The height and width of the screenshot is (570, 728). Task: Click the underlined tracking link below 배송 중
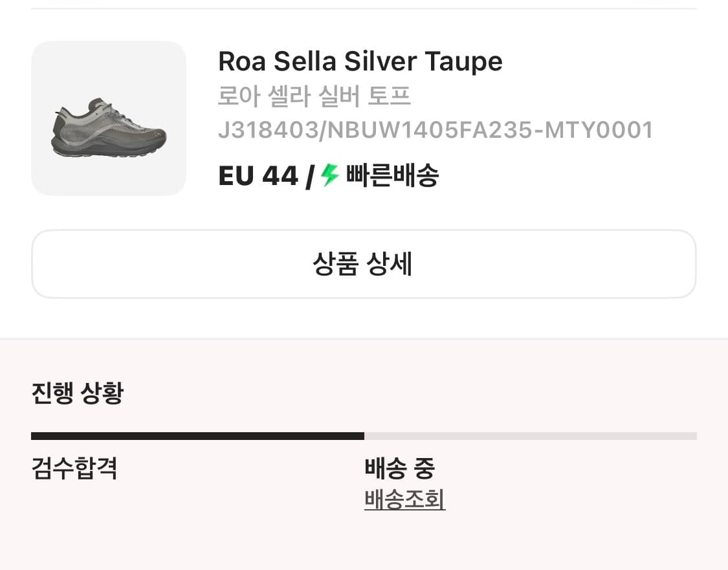[x=404, y=500]
